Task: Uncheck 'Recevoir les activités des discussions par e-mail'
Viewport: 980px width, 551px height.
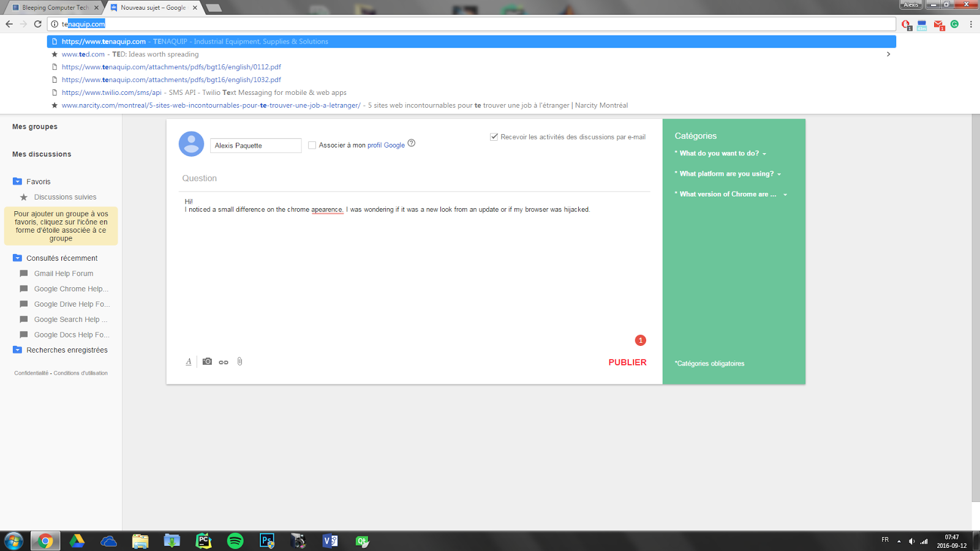Action: pos(494,137)
